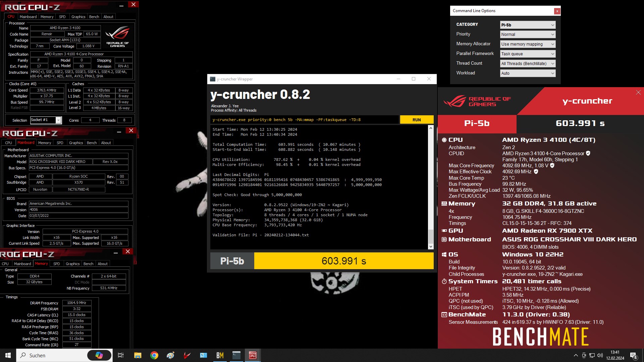Launch Google Chrome from the taskbar
The height and width of the screenshot is (362, 644).
click(x=154, y=355)
